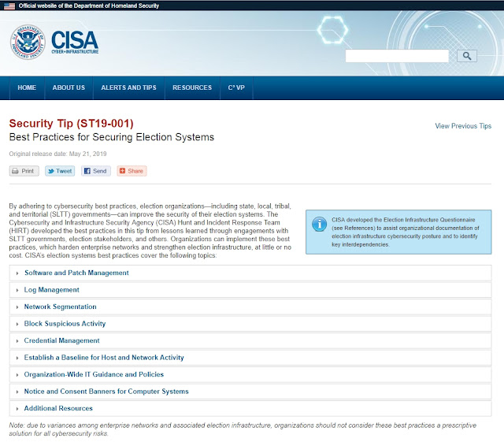Open the HOME navigation item
504x442 pixels.
pos(27,87)
